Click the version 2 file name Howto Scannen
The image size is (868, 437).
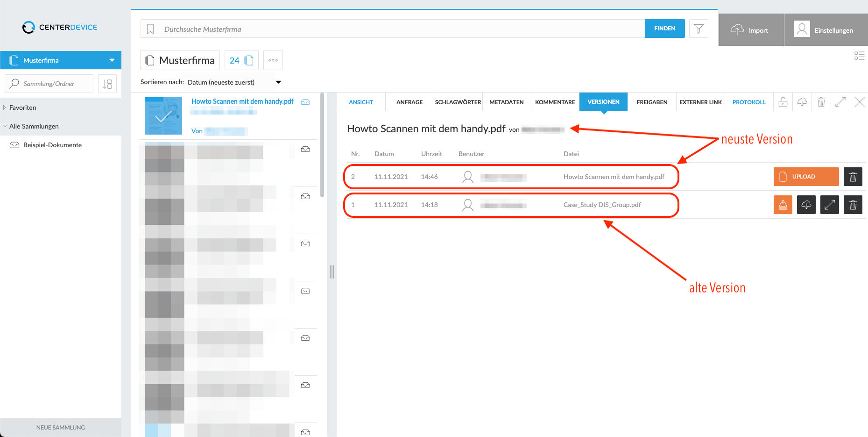(x=614, y=177)
